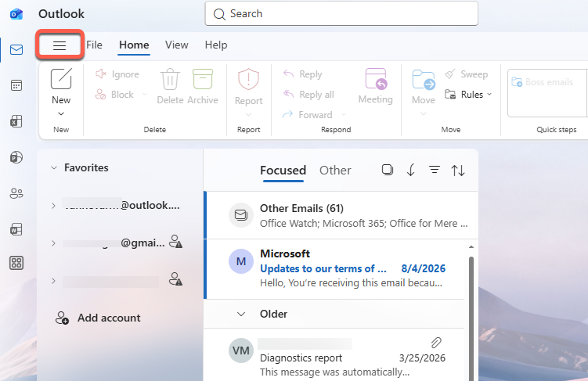
Task: Click the Add account link
Action: [98, 318]
